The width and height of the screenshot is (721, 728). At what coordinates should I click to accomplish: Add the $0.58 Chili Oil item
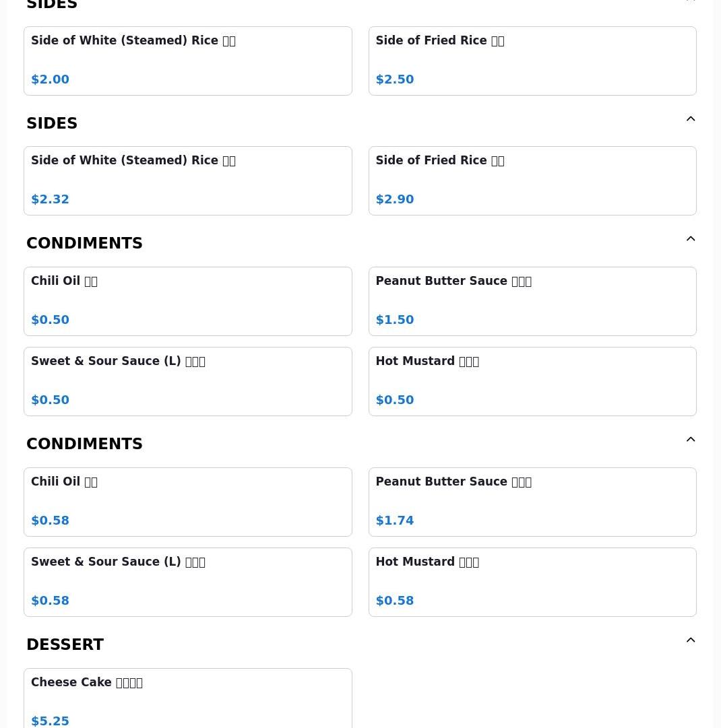pos(187,502)
